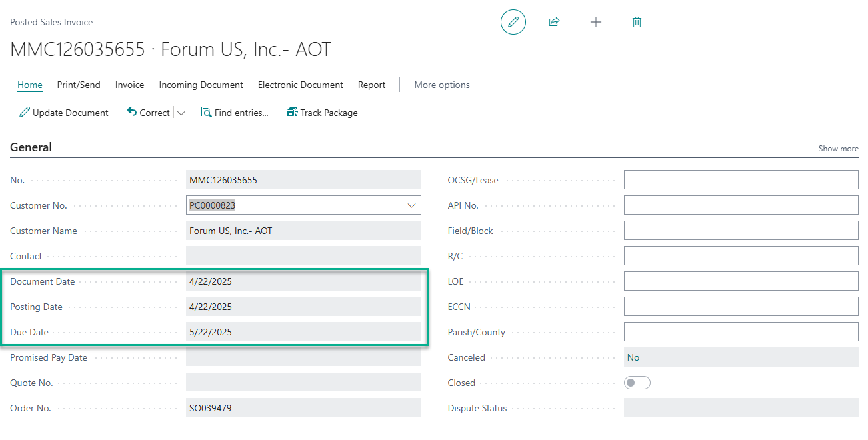Viewport: 868px width, 440px height.
Task: Toggle the Closed switch
Action: 637,383
